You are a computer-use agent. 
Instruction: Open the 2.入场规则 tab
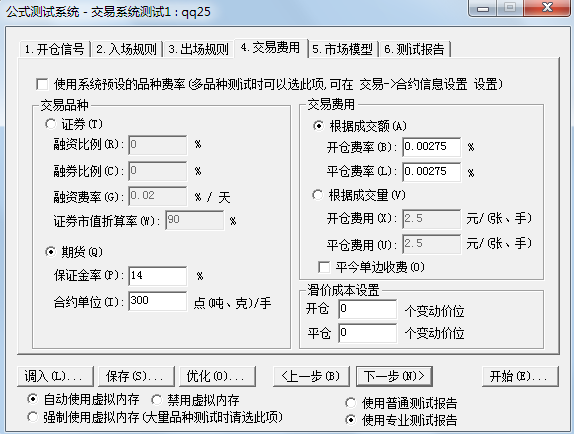click(x=126, y=49)
